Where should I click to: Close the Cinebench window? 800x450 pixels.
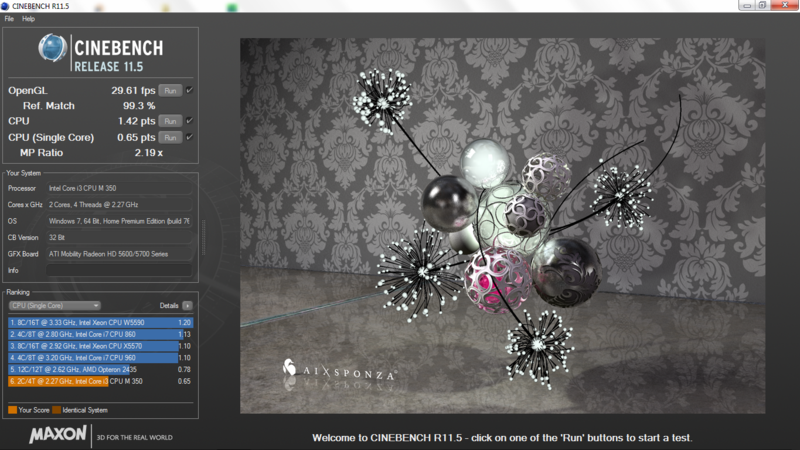pos(785,6)
